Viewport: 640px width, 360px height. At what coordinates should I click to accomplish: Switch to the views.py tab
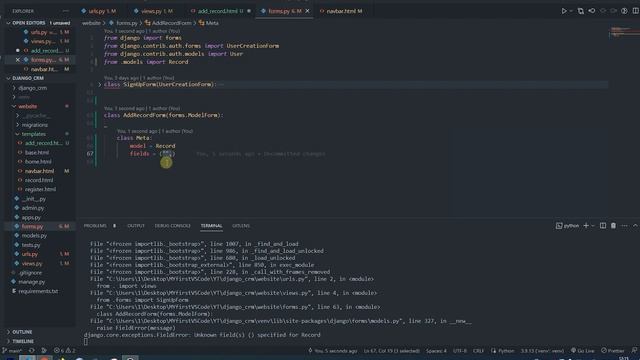pyautogui.click(x=153, y=11)
